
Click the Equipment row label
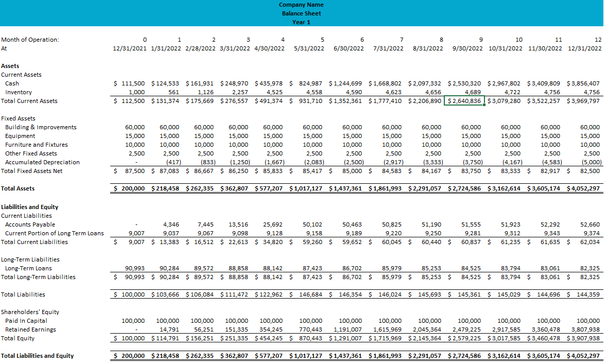pyautogui.click(x=20, y=136)
